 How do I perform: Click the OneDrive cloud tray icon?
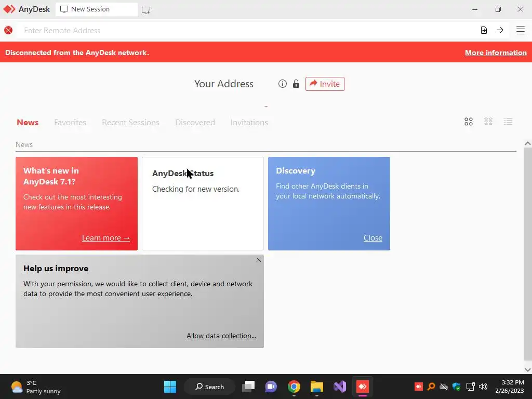pos(444,387)
